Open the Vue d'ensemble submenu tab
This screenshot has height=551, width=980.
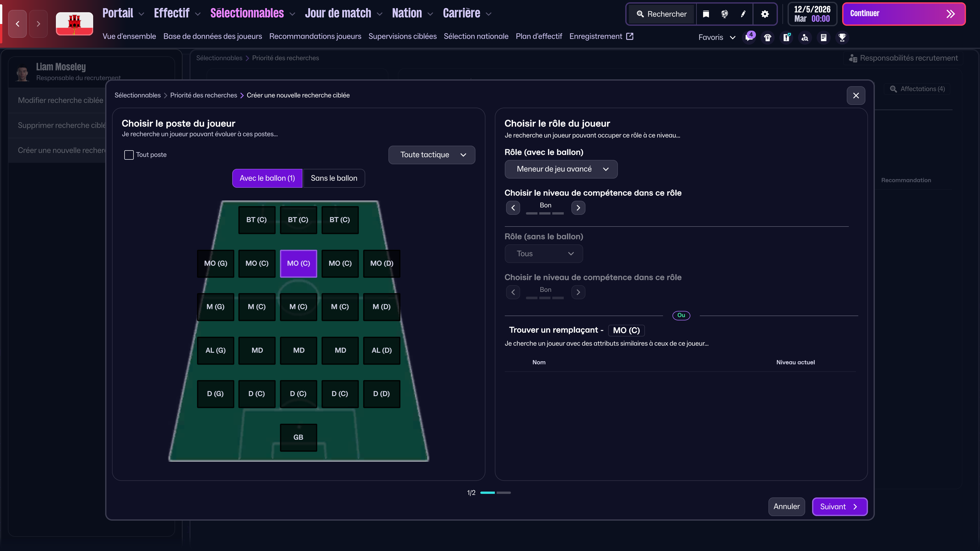point(129,36)
